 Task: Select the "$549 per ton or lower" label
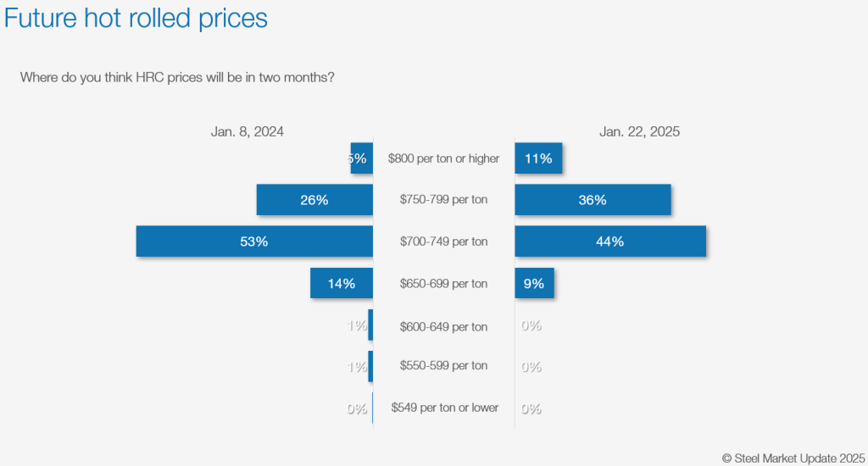click(444, 408)
